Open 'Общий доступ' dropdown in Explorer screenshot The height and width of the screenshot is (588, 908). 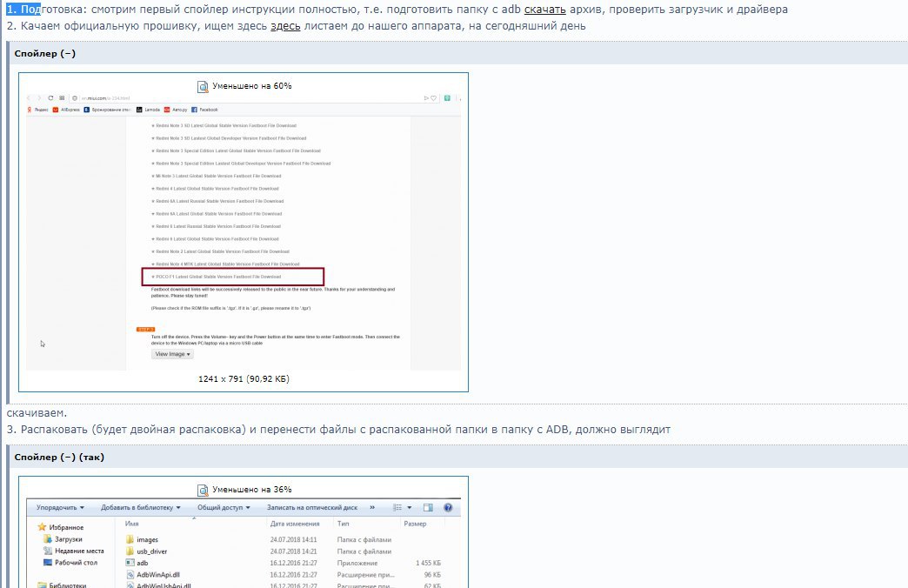click(x=224, y=507)
